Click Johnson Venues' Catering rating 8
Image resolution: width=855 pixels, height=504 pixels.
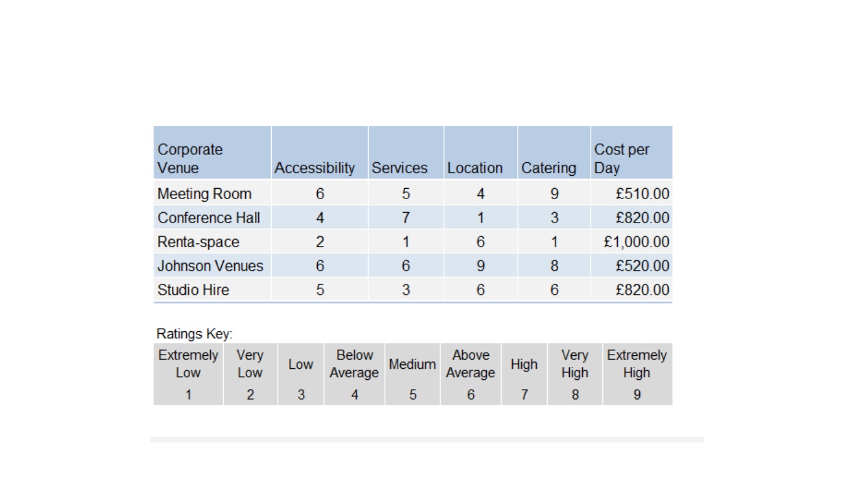pos(554,266)
